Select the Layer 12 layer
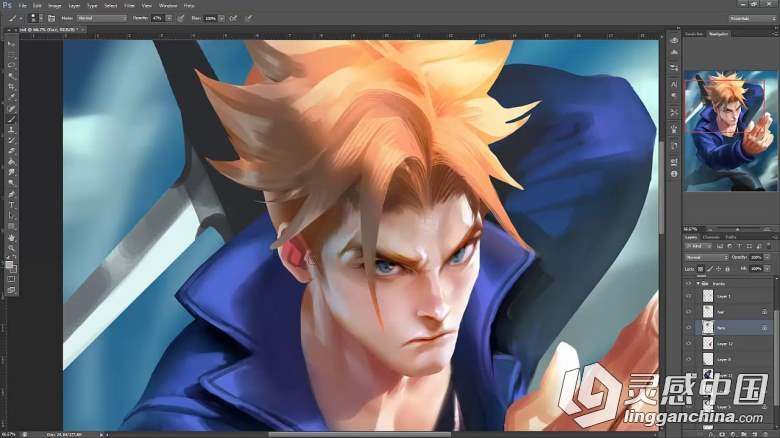Screen dimensions: 780x438 point(734,343)
